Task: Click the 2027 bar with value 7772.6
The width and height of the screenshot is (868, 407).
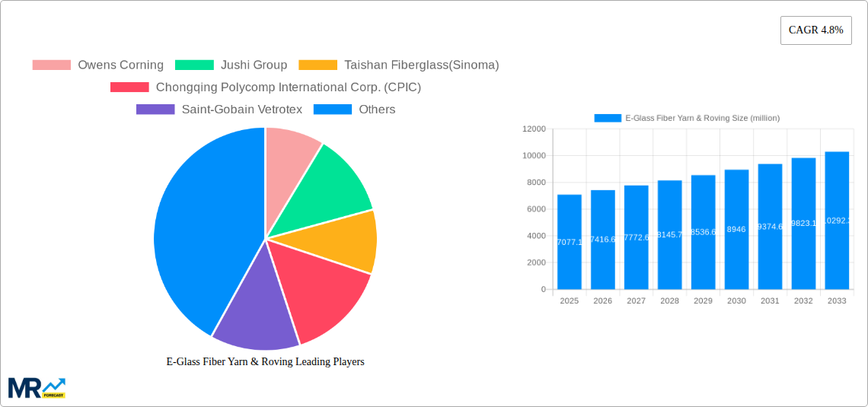Action: point(636,237)
